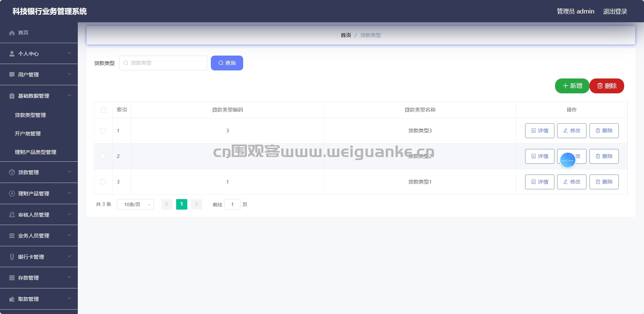644x314 pixels.
Task: Select page 1 in pagination
Action: click(x=182, y=204)
